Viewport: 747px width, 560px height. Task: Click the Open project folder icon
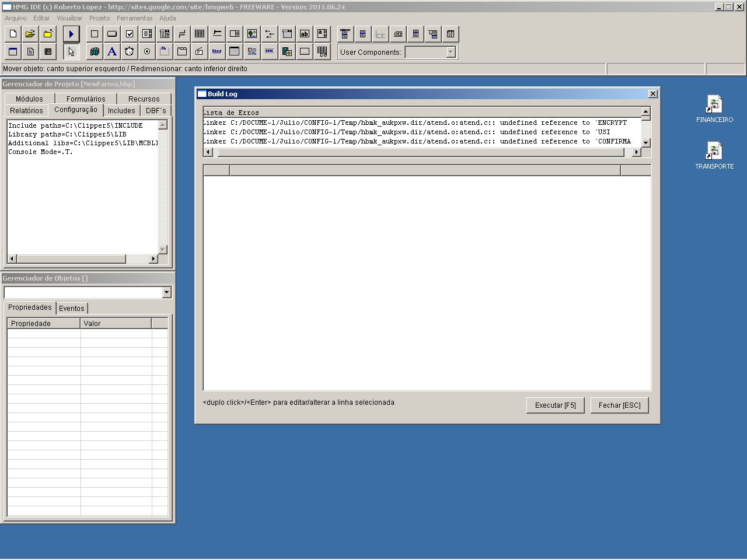(30, 34)
